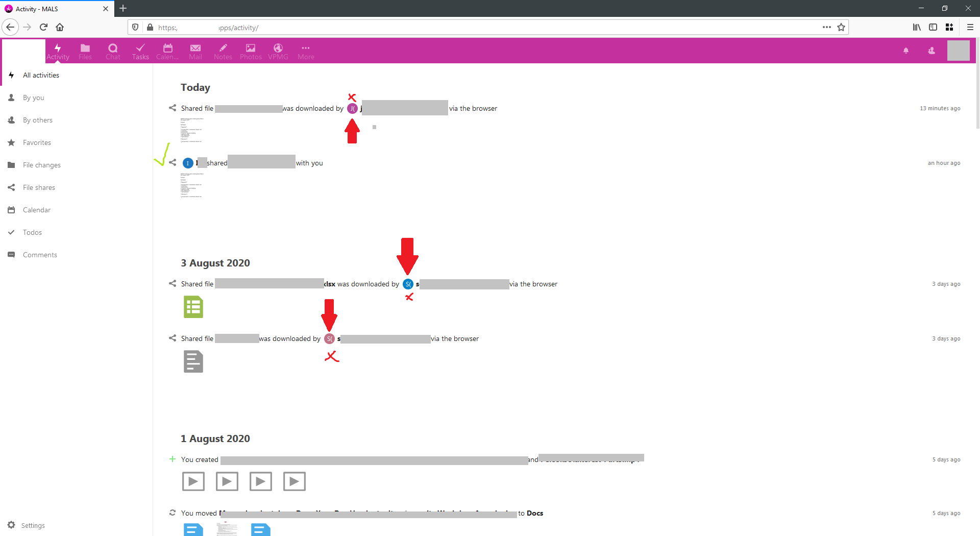This screenshot has height=536, width=980.
Task: Expand the More apps menu
Action: click(x=306, y=52)
